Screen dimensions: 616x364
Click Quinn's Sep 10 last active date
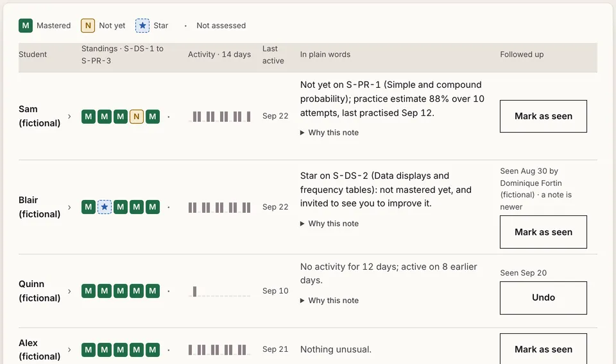(275, 291)
